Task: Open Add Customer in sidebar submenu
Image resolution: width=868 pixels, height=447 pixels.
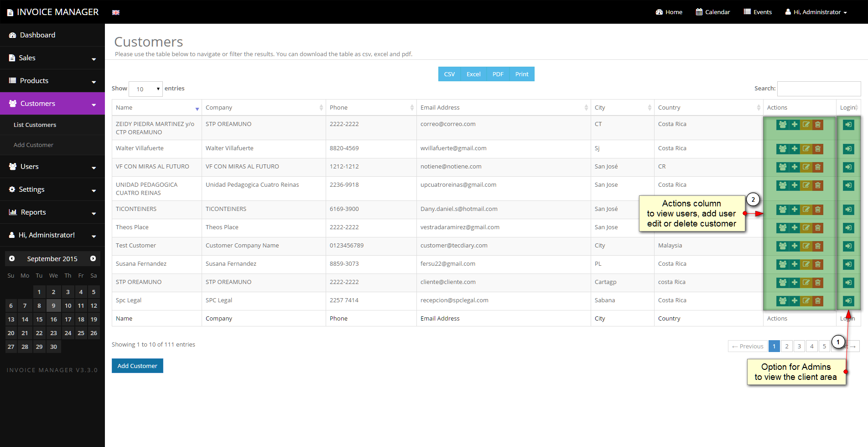Action: (33, 145)
